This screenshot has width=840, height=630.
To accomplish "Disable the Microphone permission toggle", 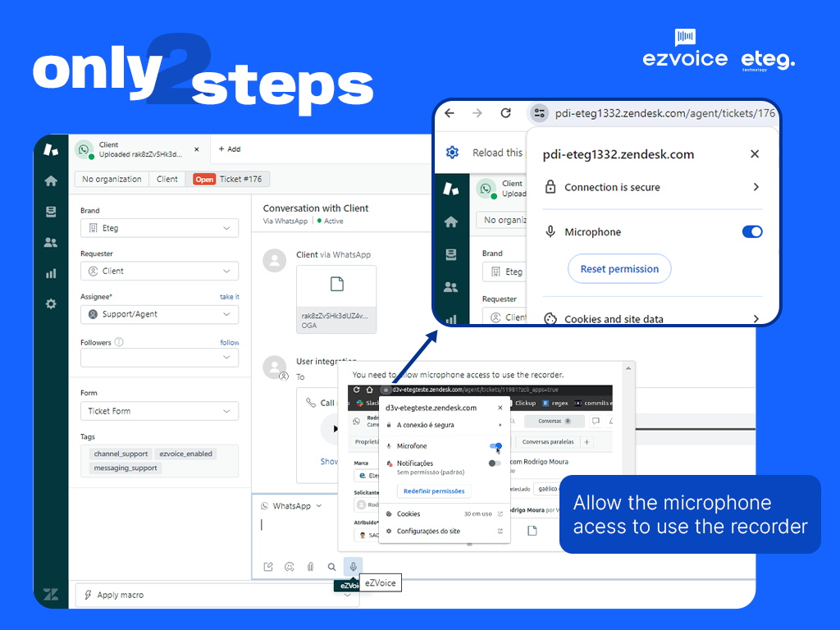I will 751,232.
